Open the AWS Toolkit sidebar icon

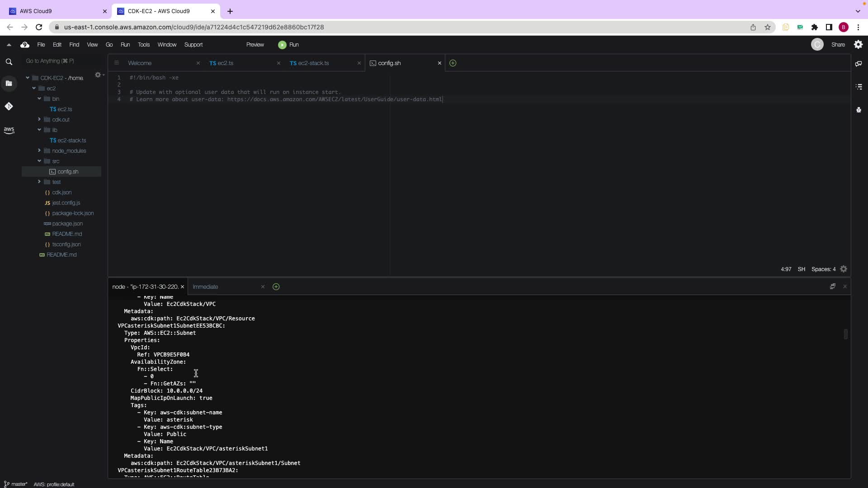[9, 130]
